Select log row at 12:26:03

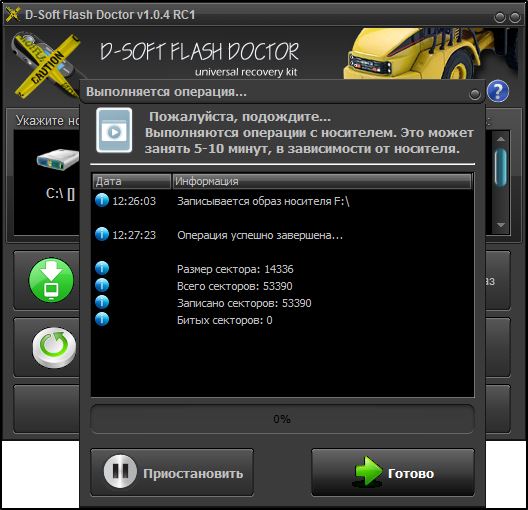click(x=283, y=201)
